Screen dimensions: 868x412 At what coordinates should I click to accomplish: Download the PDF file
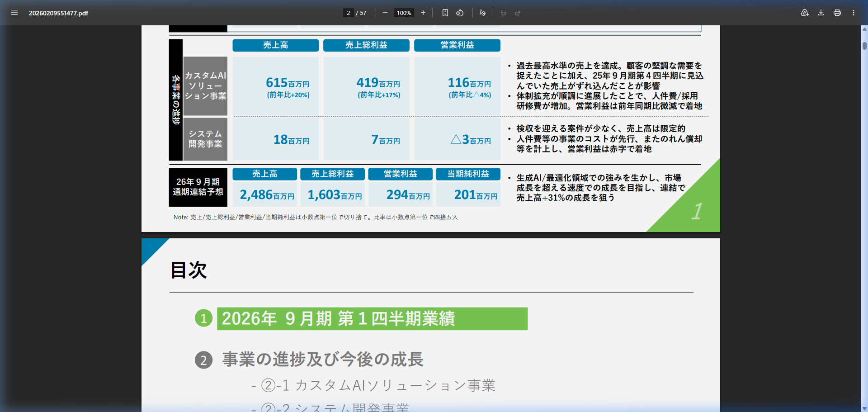pos(821,13)
